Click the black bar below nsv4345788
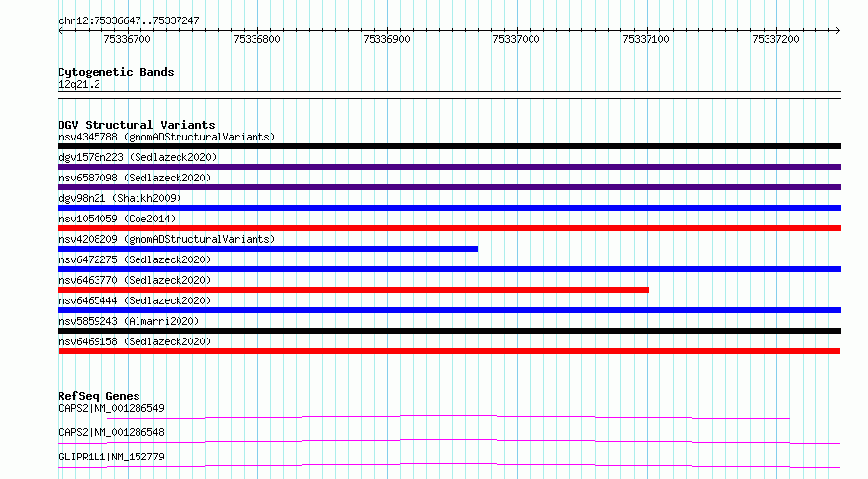Image resolution: width=868 pixels, height=479 pixels. [449, 146]
